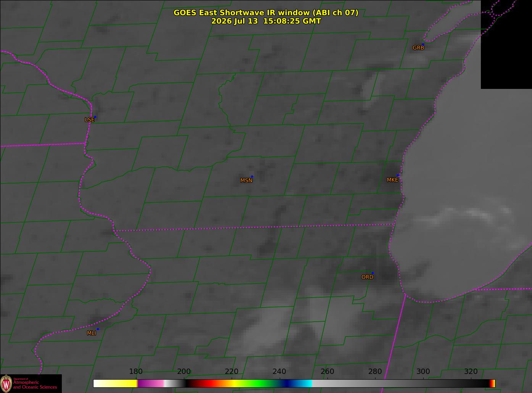Click the yellow segment of color bar
Screen dimensions: 532x393
pyautogui.click(x=115, y=383)
